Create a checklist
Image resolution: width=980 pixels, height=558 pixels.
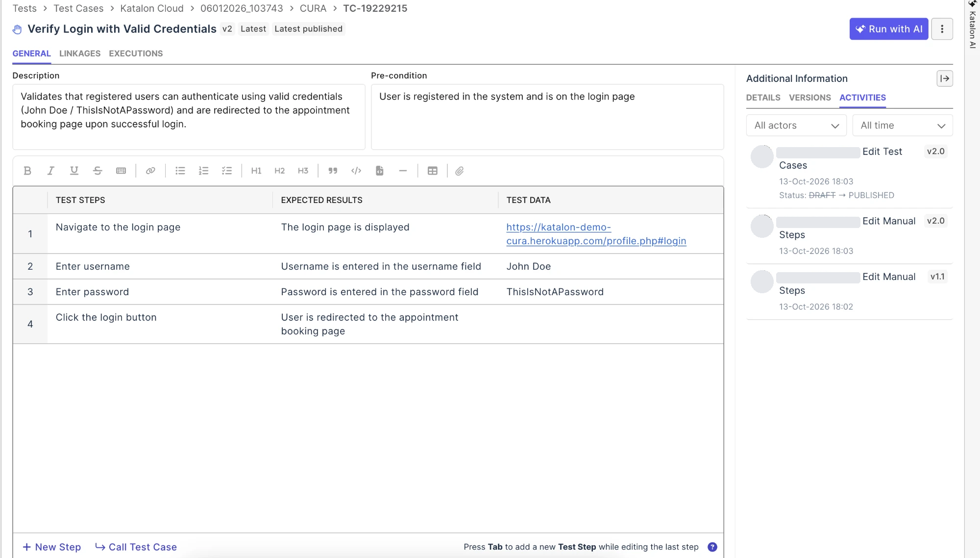[227, 171]
